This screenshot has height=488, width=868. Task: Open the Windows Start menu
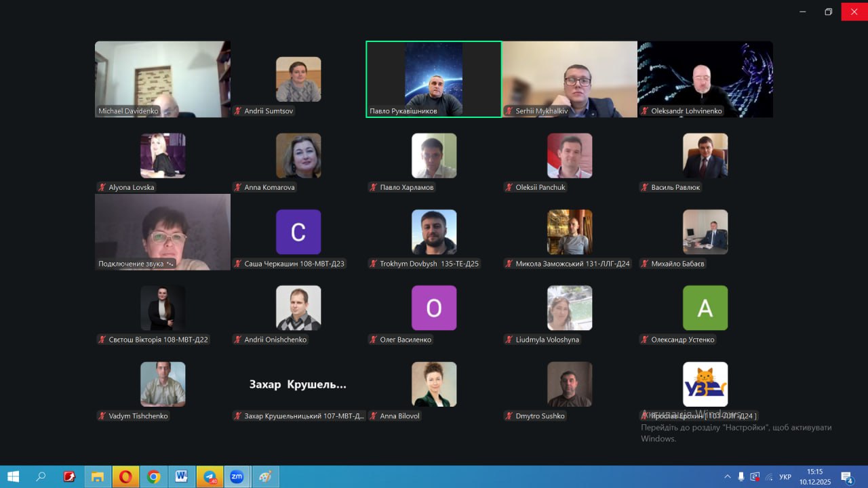coord(13,476)
